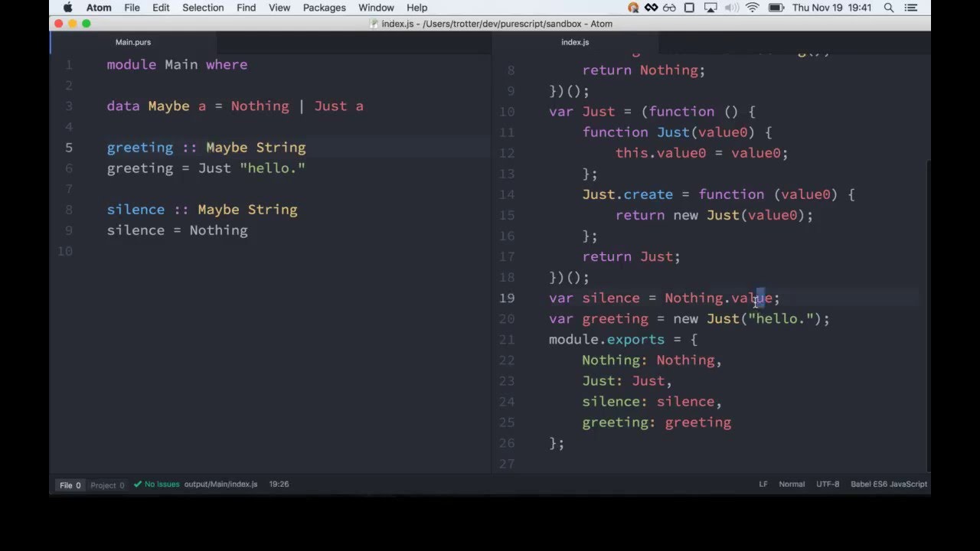Open the volume control in menu bar
Viewport: 980px width, 551px height.
[x=730, y=8]
